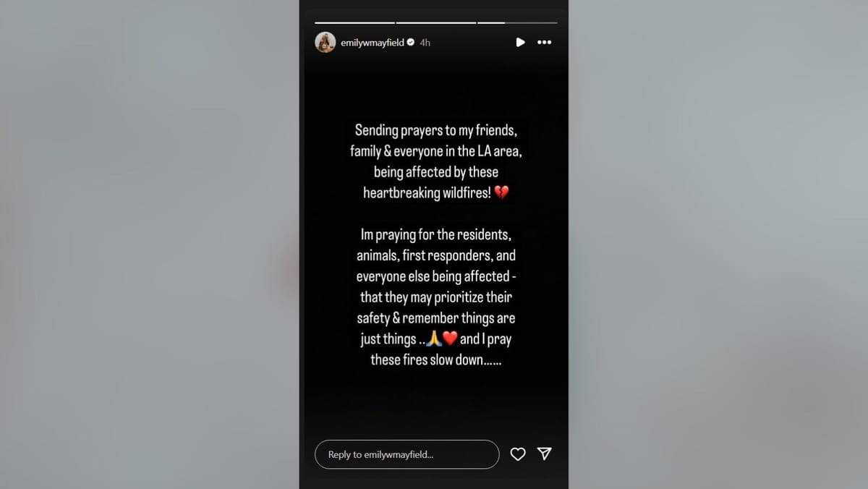
Task: Share the story via paper plane icon
Action: point(545,454)
